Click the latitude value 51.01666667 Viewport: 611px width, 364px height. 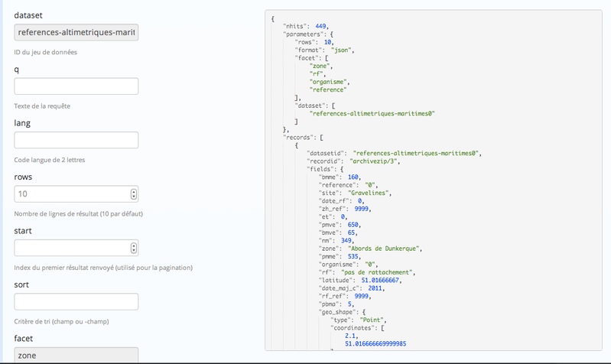tap(380, 280)
